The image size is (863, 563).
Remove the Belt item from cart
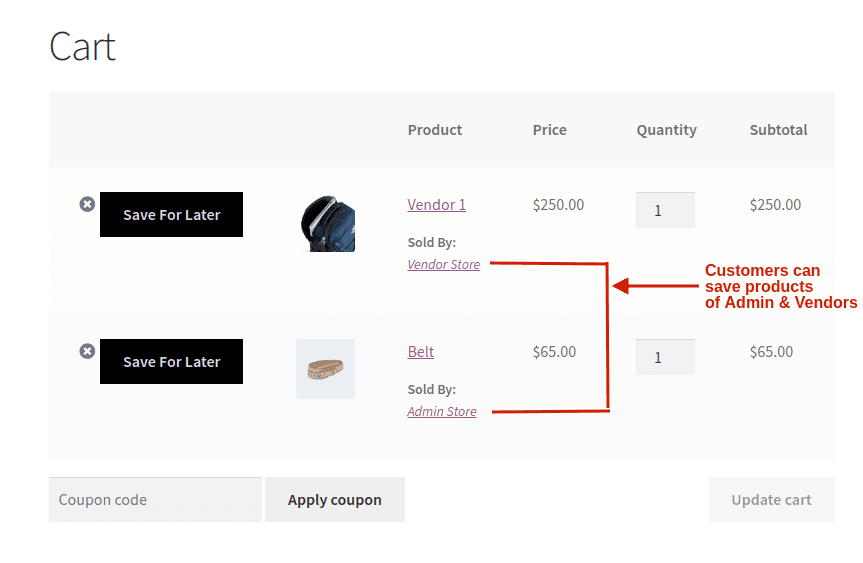point(87,351)
